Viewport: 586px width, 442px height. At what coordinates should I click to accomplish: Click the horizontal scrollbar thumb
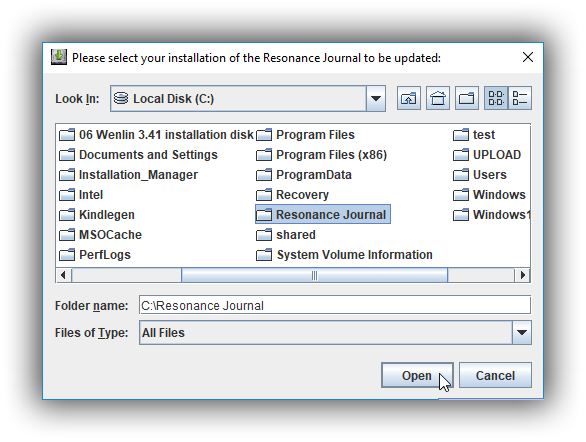click(314, 275)
